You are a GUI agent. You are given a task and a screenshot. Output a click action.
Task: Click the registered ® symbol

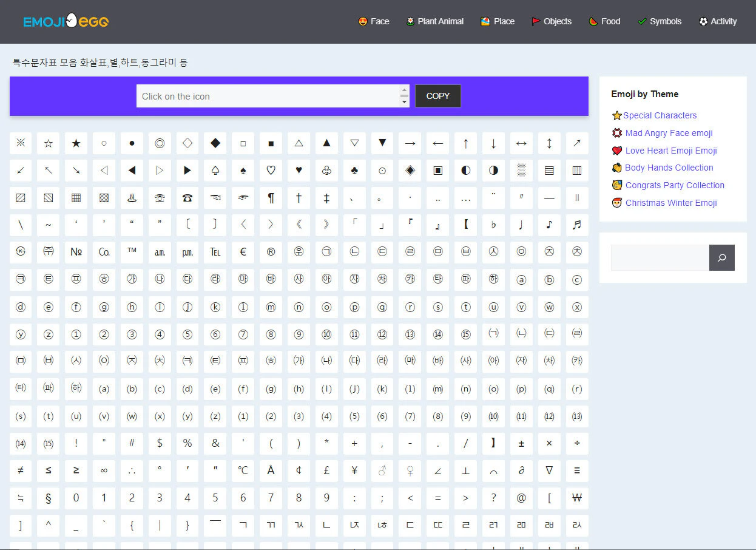(x=271, y=252)
